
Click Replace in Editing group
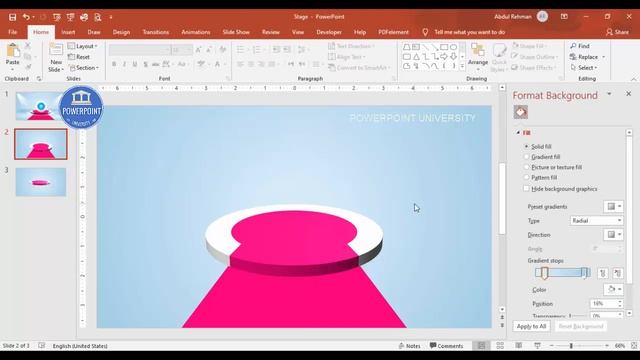(x=587, y=57)
